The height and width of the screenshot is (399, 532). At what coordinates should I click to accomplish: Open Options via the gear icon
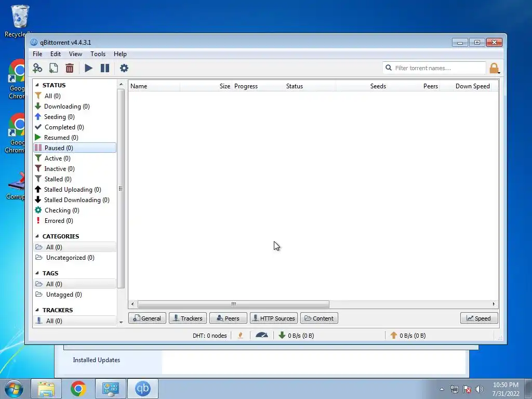coord(124,68)
